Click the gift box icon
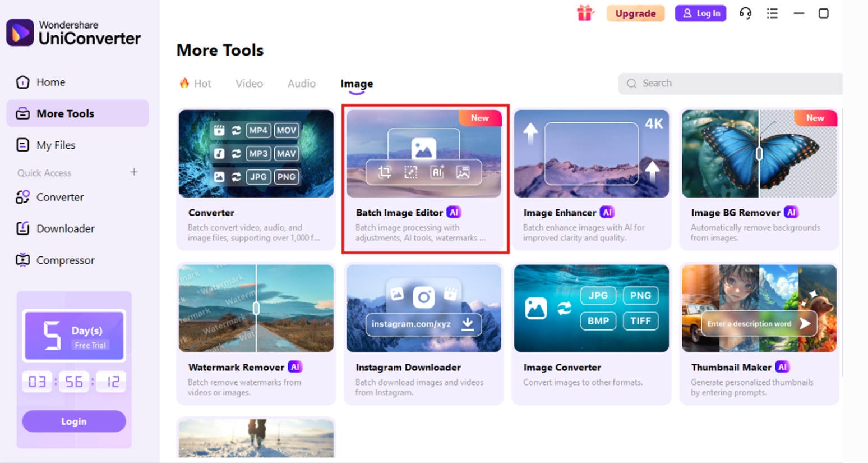Viewport: 868px width, 463px height. pyautogui.click(x=585, y=13)
